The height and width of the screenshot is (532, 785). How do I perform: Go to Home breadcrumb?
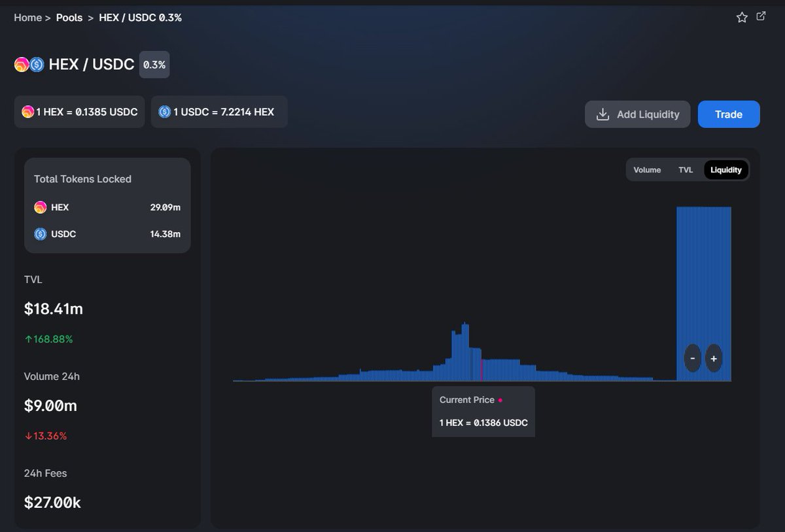click(27, 18)
